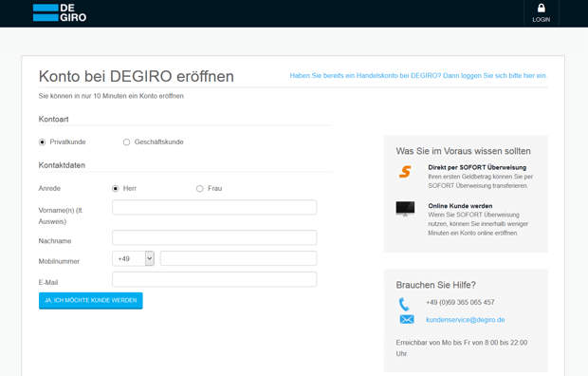The image size is (588, 376).
Task: Click 'Was Sie im Voraus wissen sollten' heading
Action: coord(463,151)
